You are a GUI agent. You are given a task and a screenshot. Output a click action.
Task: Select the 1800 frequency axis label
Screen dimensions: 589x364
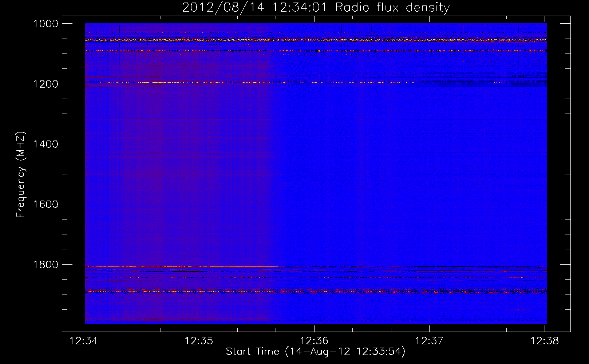pos(46,265)
